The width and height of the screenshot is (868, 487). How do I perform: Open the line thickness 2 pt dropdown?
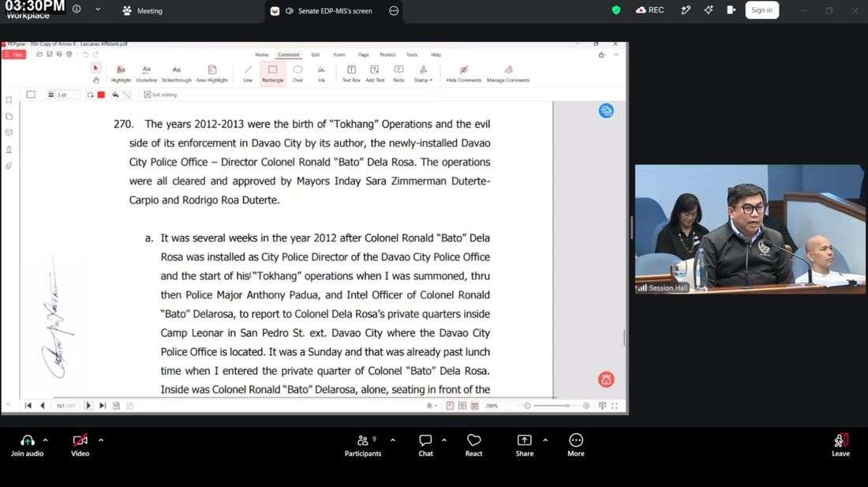[x=63, y=95]
